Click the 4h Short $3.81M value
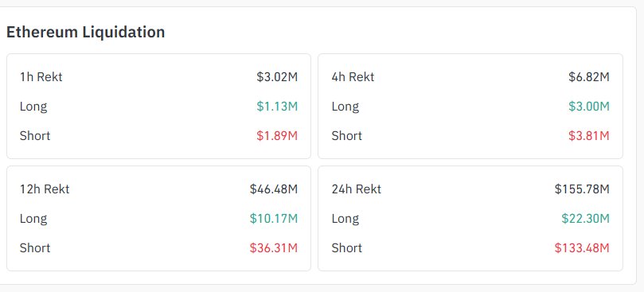644x292 pixels. click(x=589, y=136)
